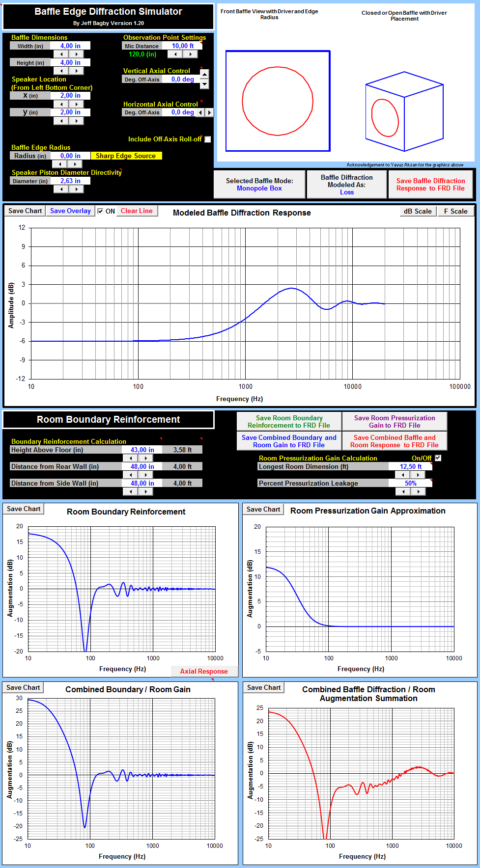Screen dimensions: 480x868
Task: Raise vertical off-axis degrees with up arrow
Action: tap(205, 74)
